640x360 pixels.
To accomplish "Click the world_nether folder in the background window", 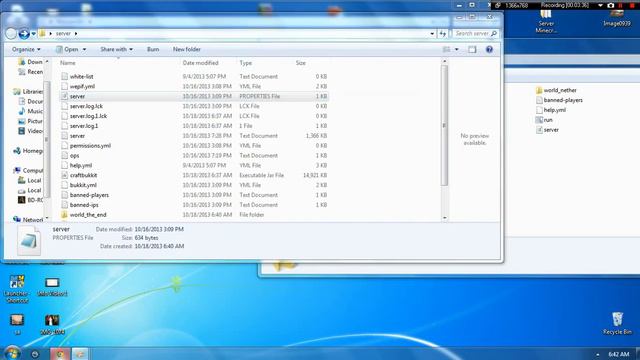I will [x=556, y=90].
